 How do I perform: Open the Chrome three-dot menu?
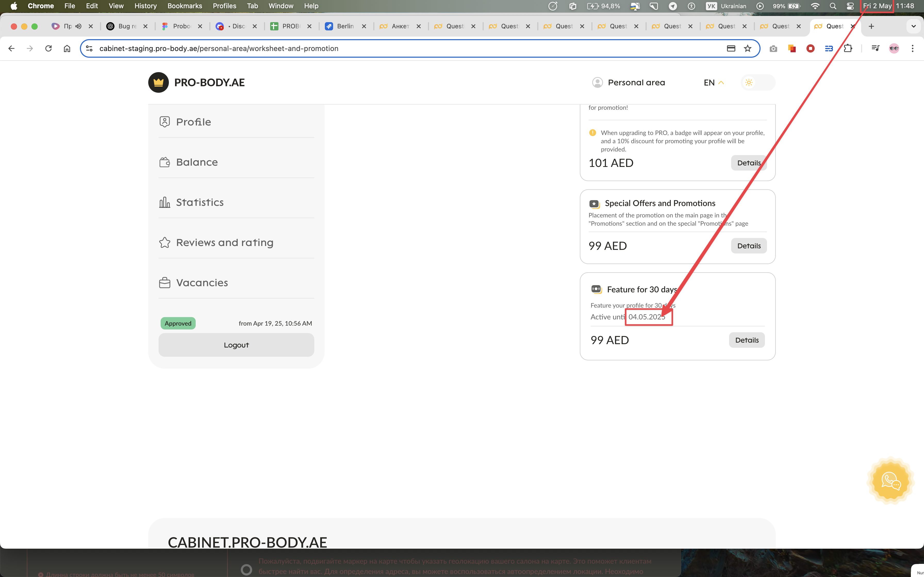pos(913,48)
